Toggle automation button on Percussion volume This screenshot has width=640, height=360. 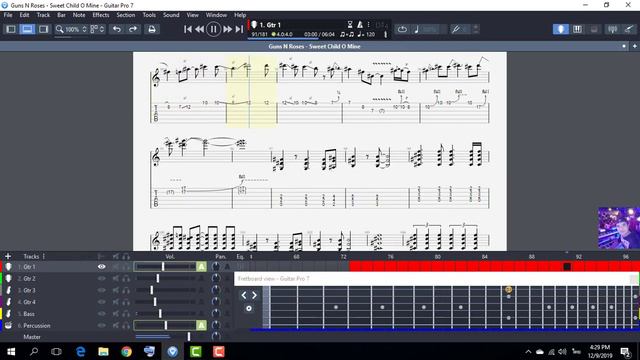201,325
